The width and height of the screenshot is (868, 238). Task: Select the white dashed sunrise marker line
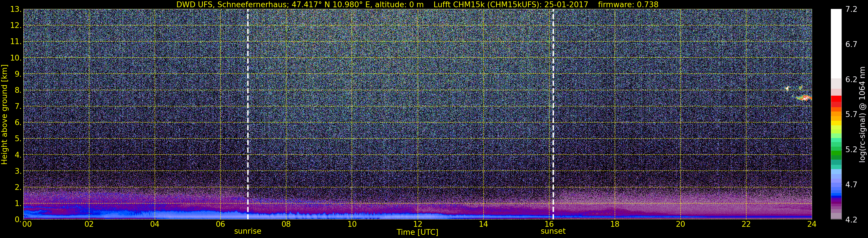click(248, 114)
